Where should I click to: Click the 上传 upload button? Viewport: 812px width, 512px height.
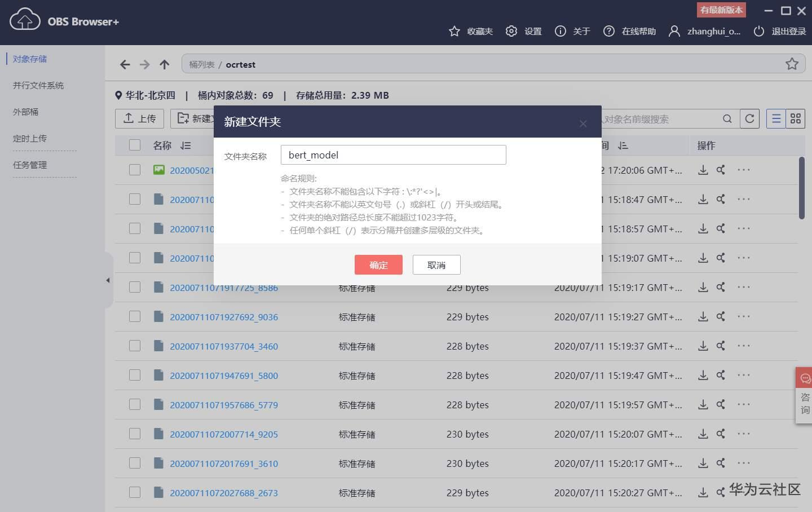pyautogui.click(x=139, y=118)
